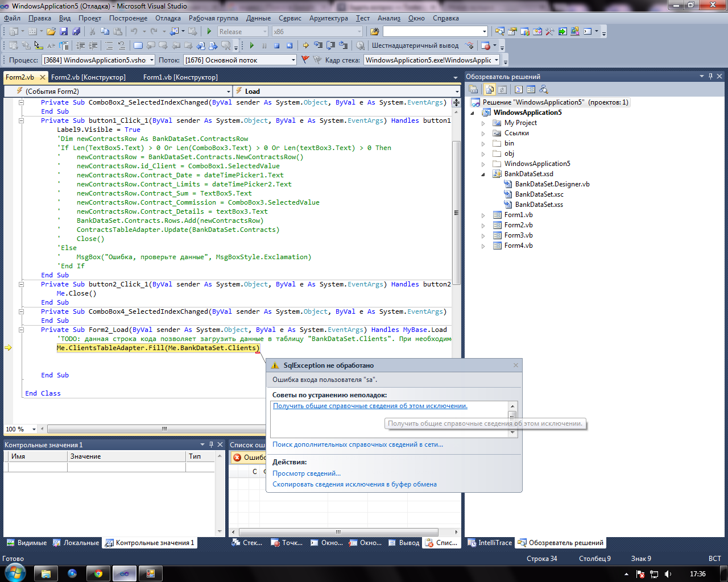Click the Open File folder icon
The height and width of the screenshot is (582, 728).
51,32
